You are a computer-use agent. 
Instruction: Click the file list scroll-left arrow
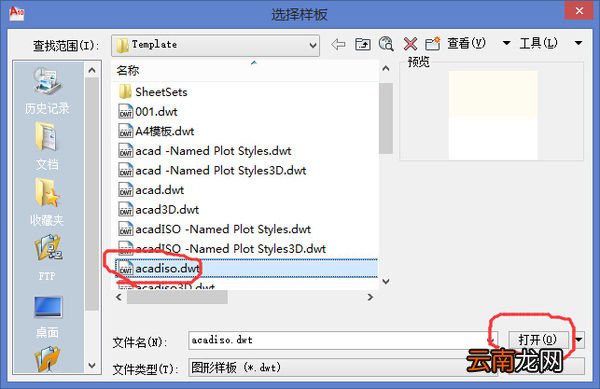[119, 297]
